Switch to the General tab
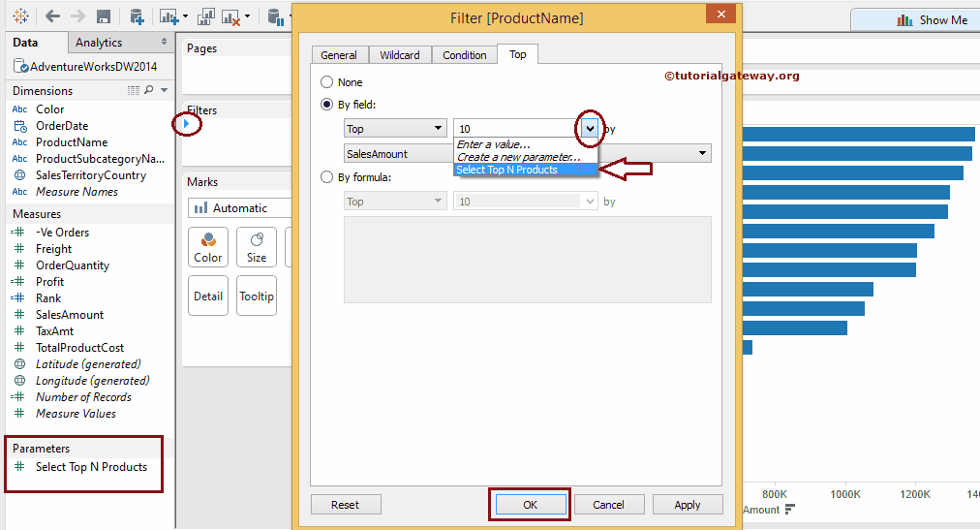980x530 pixels. click(x=339, y=55)
